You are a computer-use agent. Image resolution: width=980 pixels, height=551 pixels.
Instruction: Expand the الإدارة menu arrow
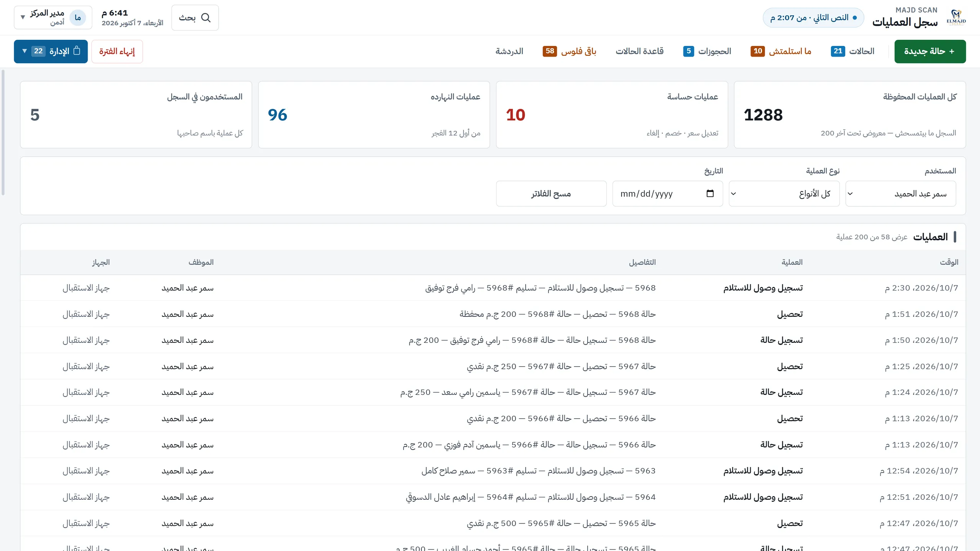click(24, 51)
